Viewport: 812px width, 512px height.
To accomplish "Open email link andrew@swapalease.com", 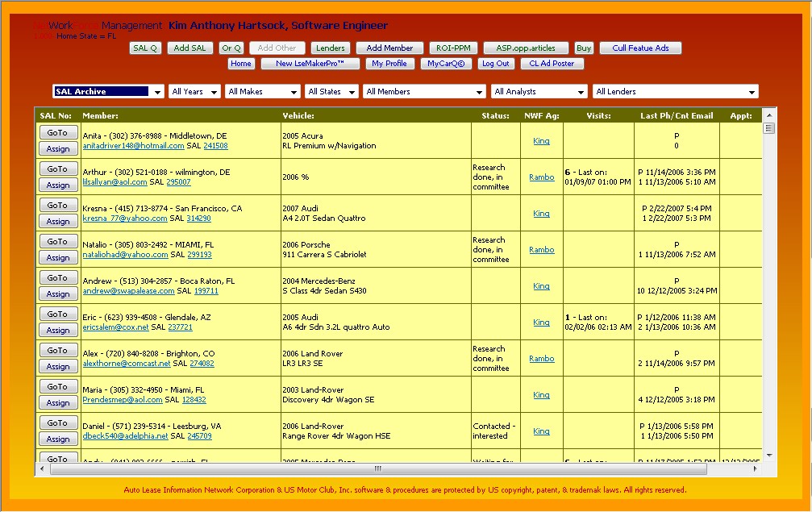I will (128, 291).
